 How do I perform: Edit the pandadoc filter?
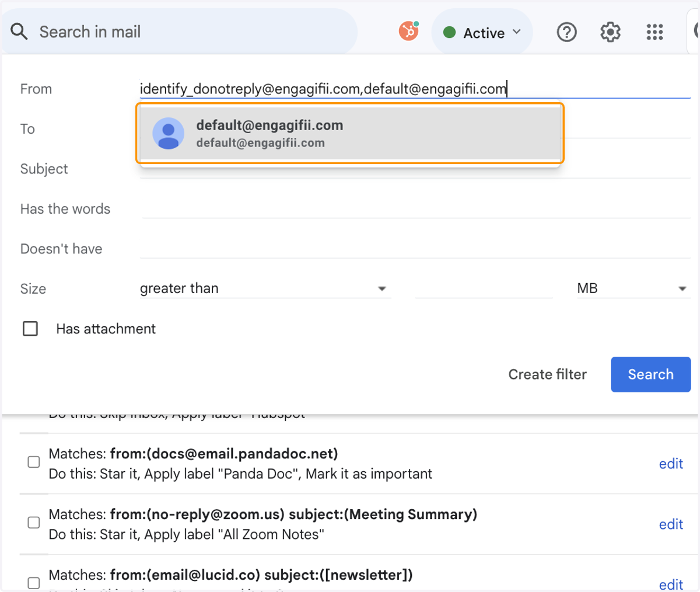671,464
